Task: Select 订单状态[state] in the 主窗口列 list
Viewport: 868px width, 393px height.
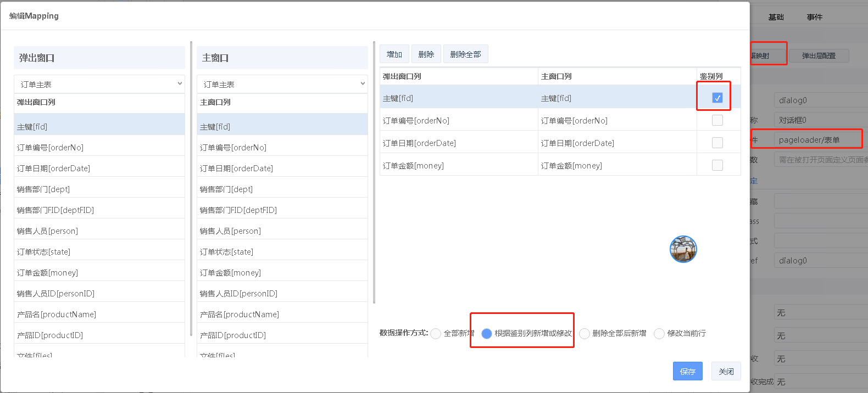Action: (x=282, y=252)
